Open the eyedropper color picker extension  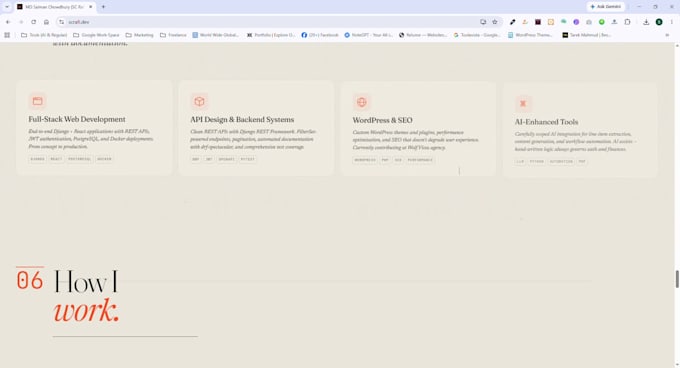pos(512,22)
